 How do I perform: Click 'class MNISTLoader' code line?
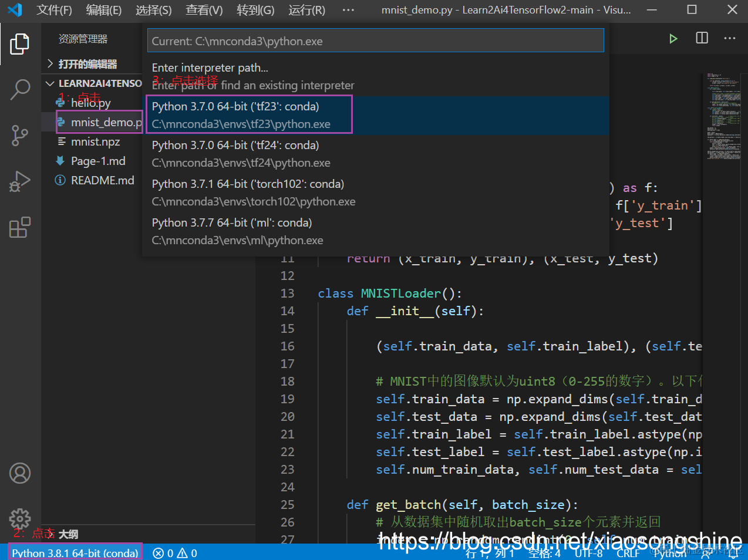(x=390, y=293)
